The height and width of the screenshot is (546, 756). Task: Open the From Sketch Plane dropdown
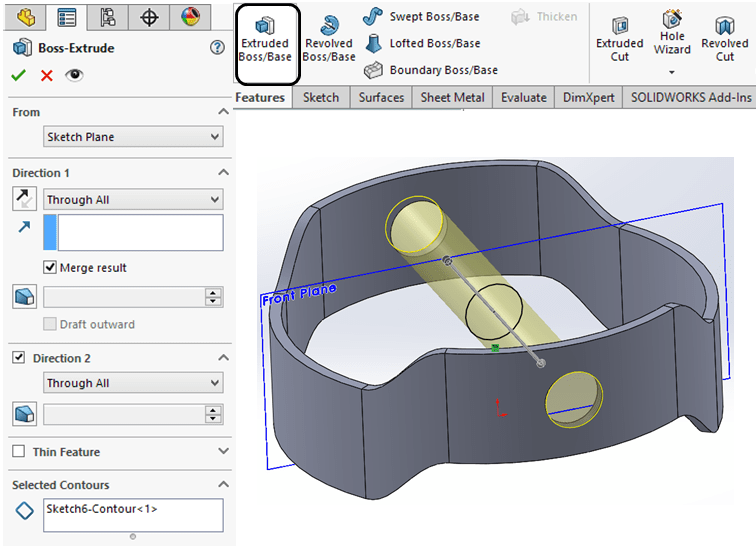point(133,137)
